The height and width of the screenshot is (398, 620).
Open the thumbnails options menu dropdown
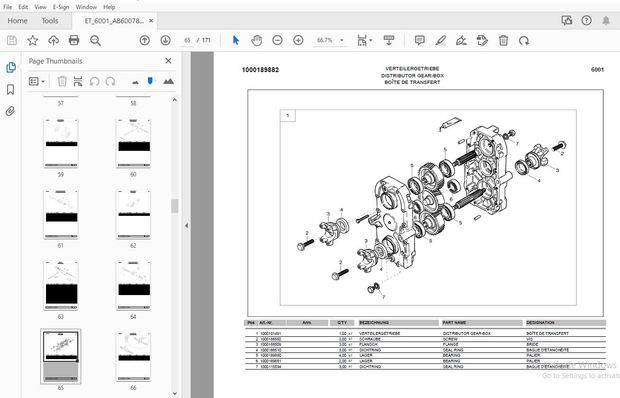pyautogui.click(x=37, y=81)
